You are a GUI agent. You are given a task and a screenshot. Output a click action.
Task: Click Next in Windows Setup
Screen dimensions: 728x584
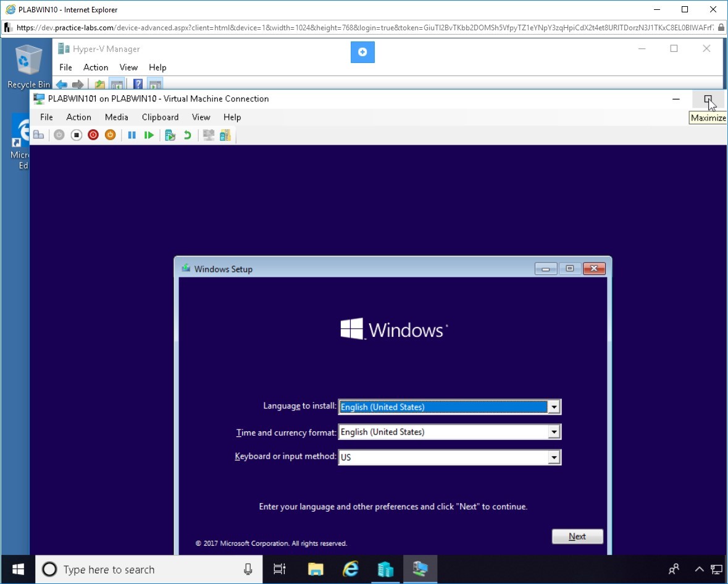tap(577, 536)
